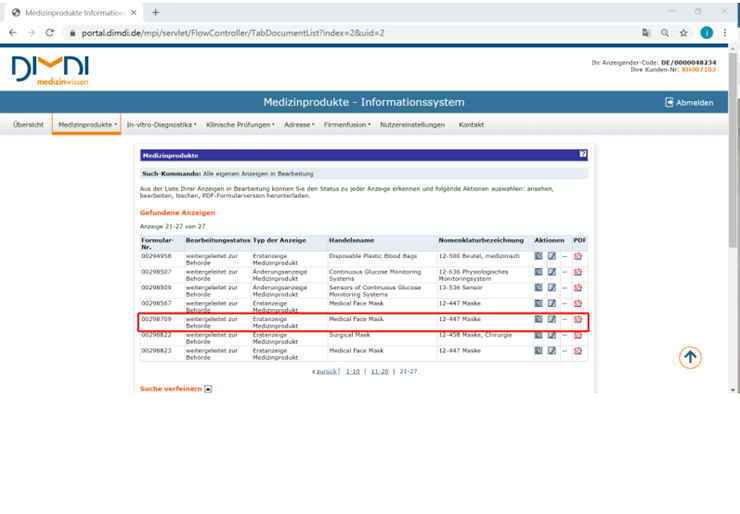The height and width of the screenshot is (514, 740).
Task: Edit form 00298567 Medical Face Mask
Action: (551, 304)
